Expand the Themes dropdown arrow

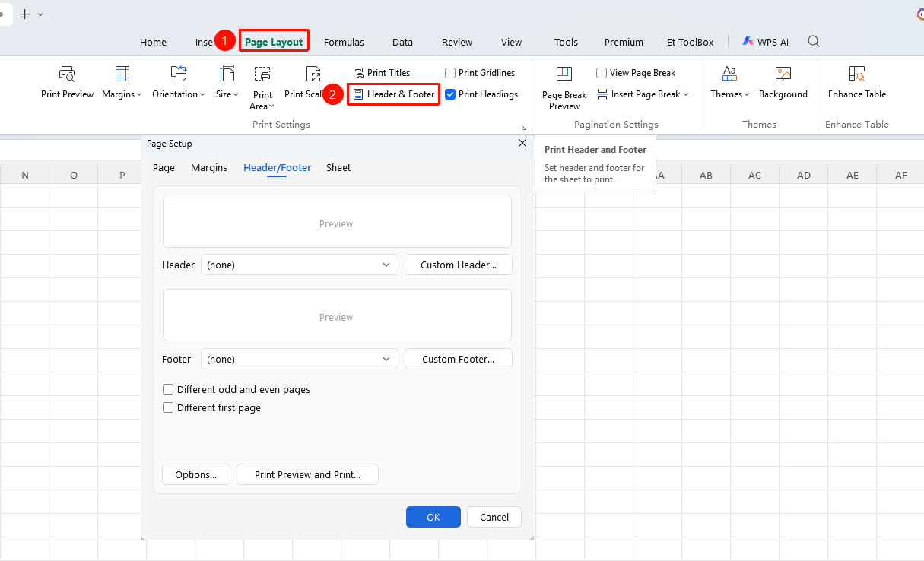point(747,94)
